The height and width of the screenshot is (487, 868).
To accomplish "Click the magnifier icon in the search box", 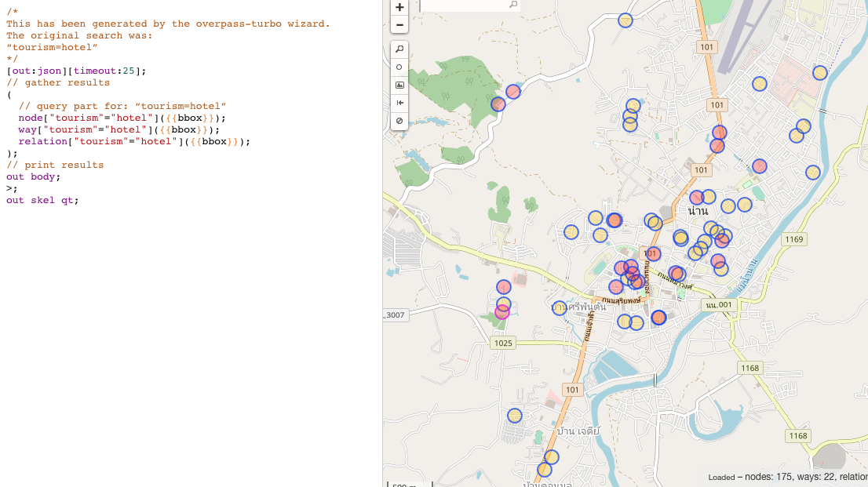I will coord(513,5).
